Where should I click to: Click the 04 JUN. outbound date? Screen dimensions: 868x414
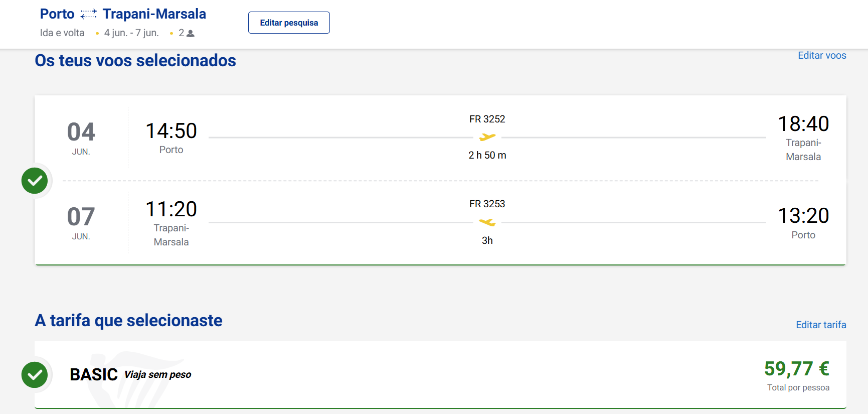pos(81,138)
